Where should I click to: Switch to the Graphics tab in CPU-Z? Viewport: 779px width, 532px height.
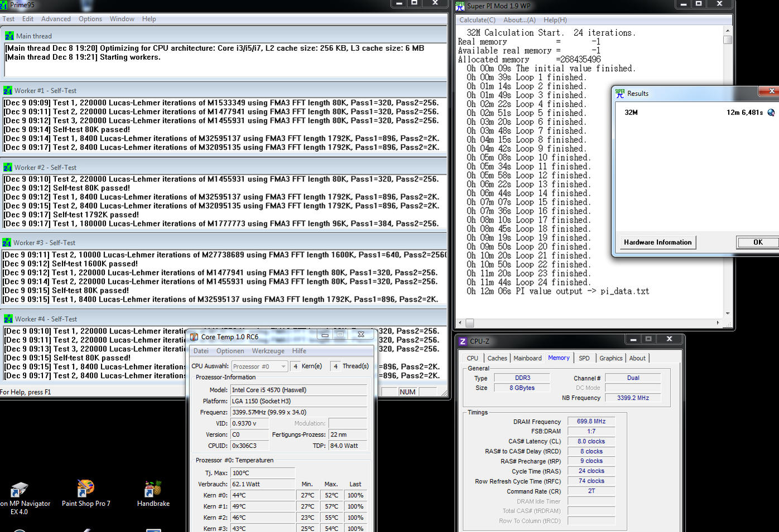coord(611,359)
